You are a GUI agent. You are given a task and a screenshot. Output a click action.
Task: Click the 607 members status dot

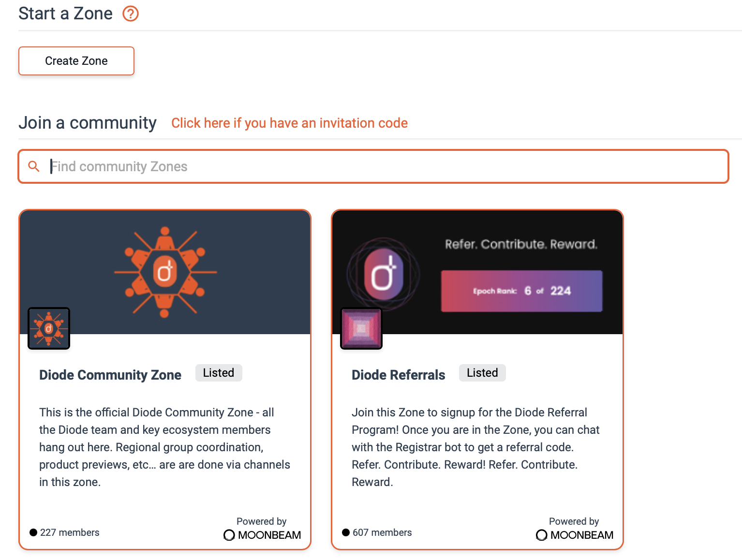point(346,532)
